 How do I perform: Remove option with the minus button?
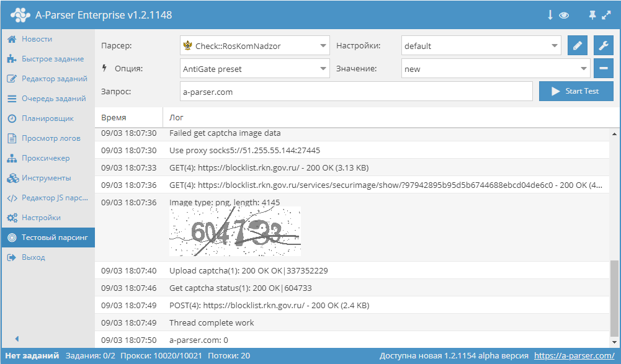pyautogui.click(x=603, y=69)
